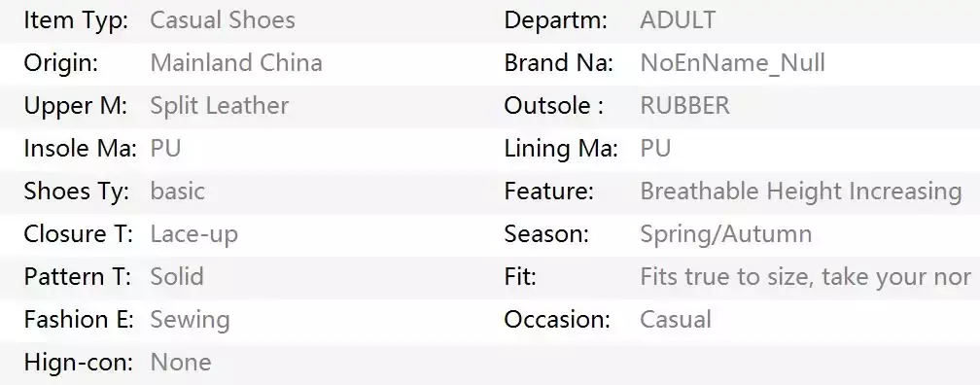Click the Mainland China origin value
Screen dimensions: 980x385
(236, 62)
